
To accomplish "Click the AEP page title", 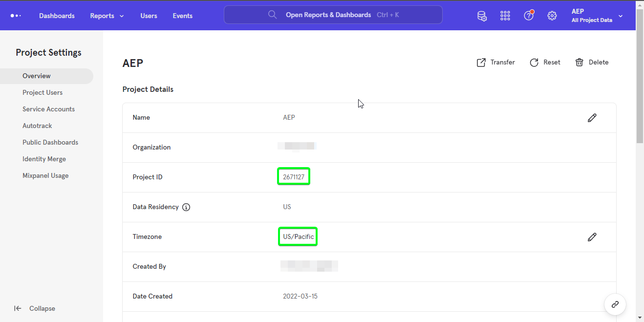I will (x=133, y=63).
